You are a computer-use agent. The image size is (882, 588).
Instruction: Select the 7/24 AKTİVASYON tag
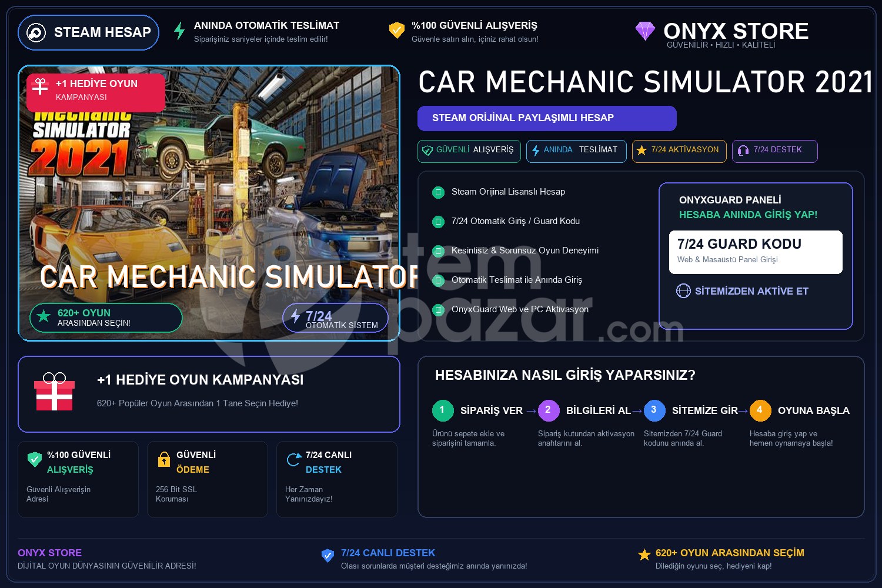[679, 151]
